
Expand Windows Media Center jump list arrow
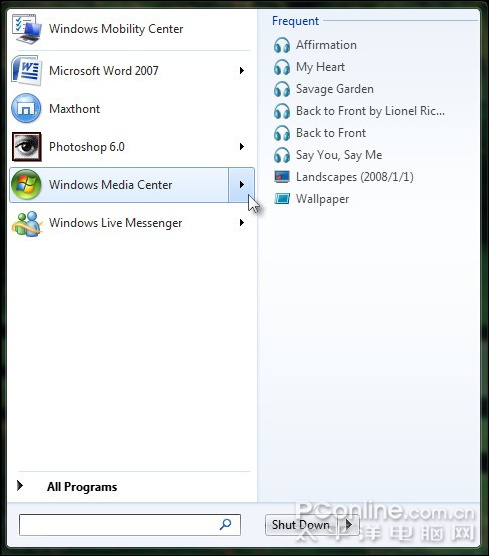(241, 185)
